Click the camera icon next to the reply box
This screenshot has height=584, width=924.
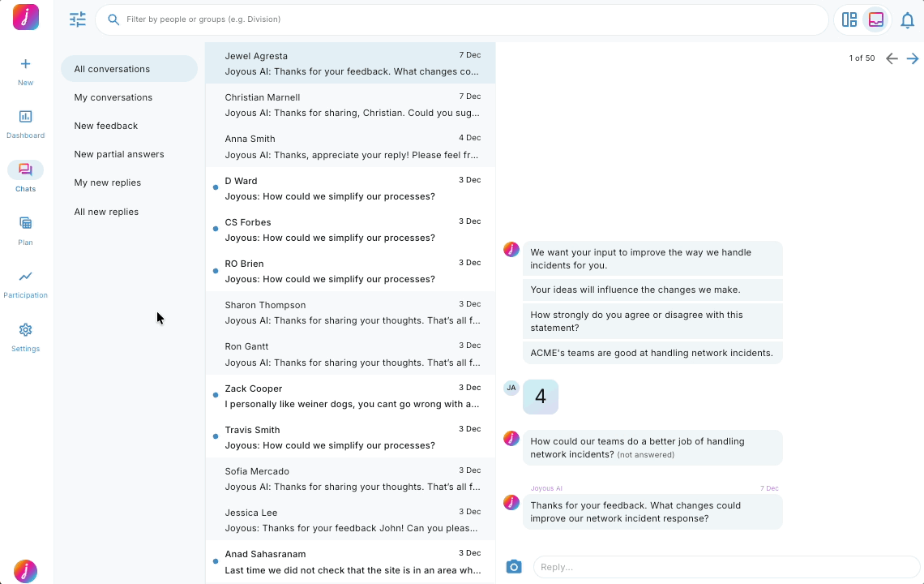(514, 566)
